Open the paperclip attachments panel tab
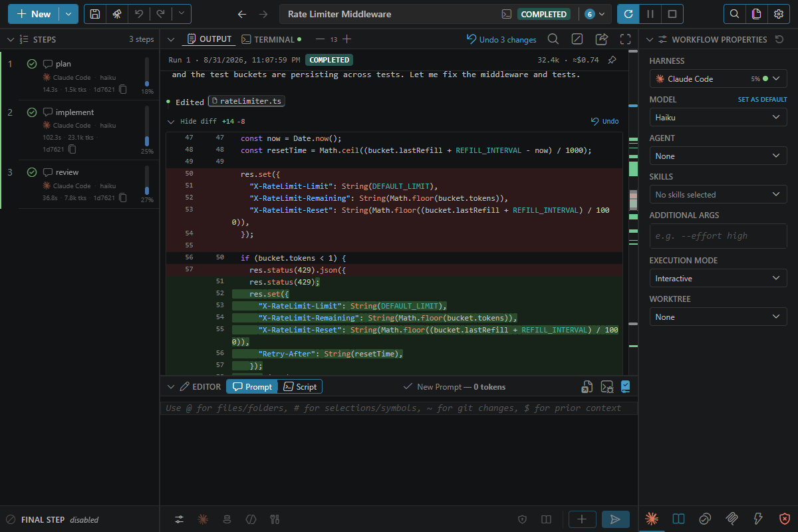The height and width of the screenshot is (532, 798). tap(731, 519)
